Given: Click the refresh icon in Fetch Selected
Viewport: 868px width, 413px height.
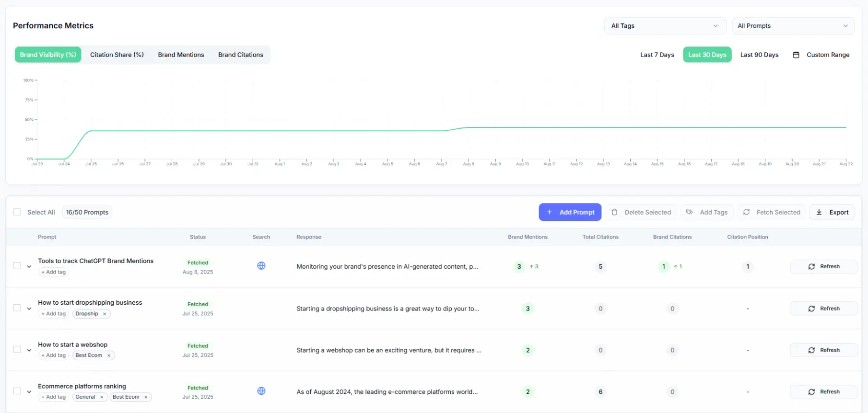Looking at the screenshot, I should pyautogui.click(x=747, y=212).
